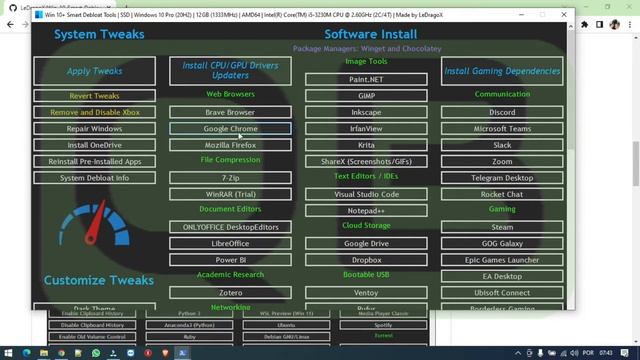The image size is (640, 360).
Task: Open the browser extensions puzzle icon
Action: [584, 25]
